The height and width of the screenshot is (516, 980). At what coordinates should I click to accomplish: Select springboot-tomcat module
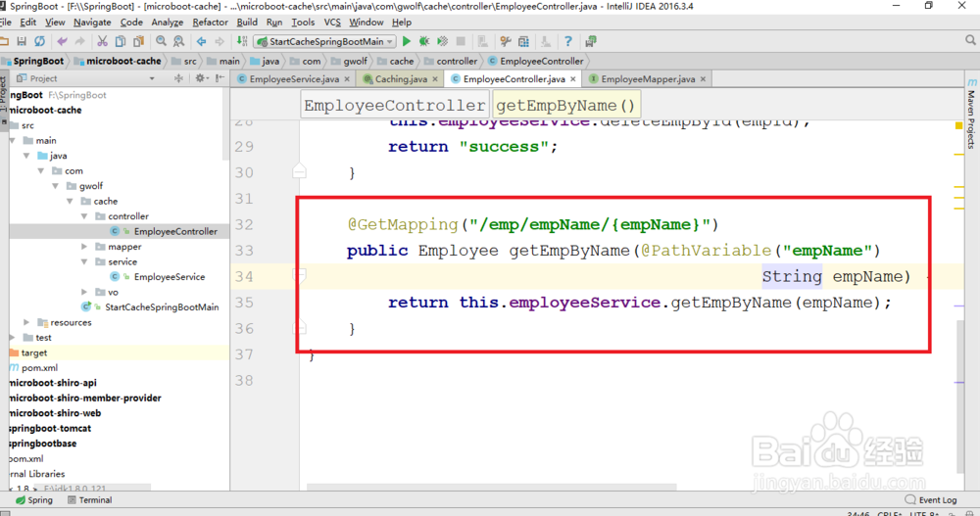coord(50,428)
